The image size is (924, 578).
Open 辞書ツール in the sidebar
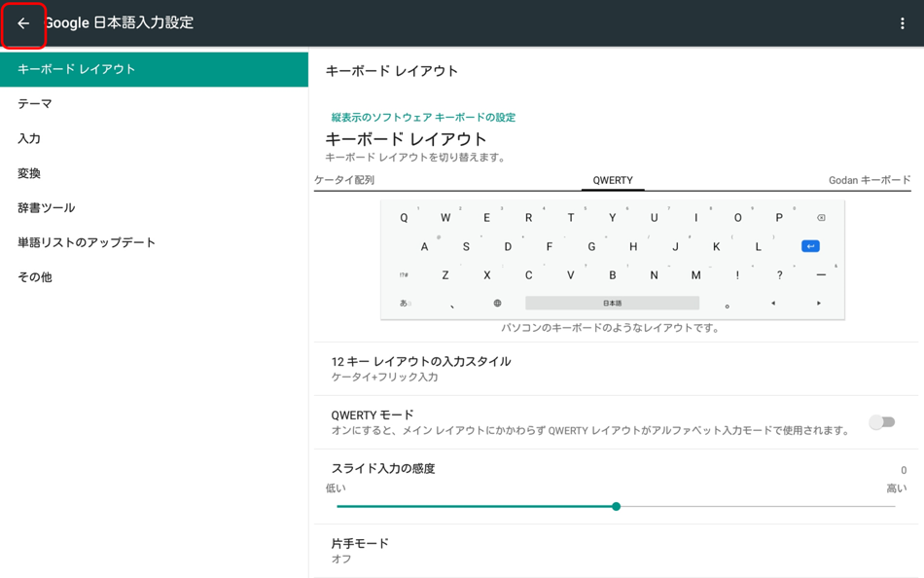click(154, 207)
